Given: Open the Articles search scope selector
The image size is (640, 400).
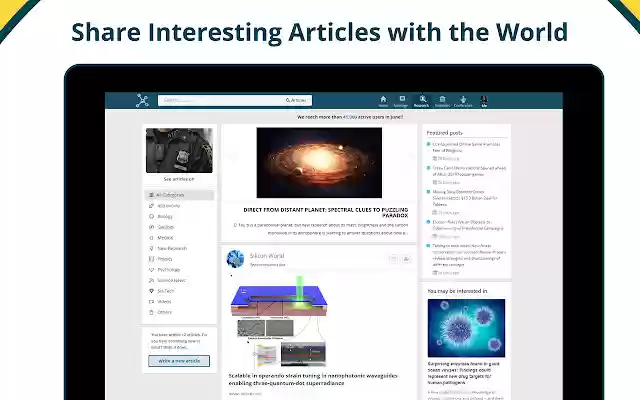Looking at the screenshot, I should (x=297, y=100).
